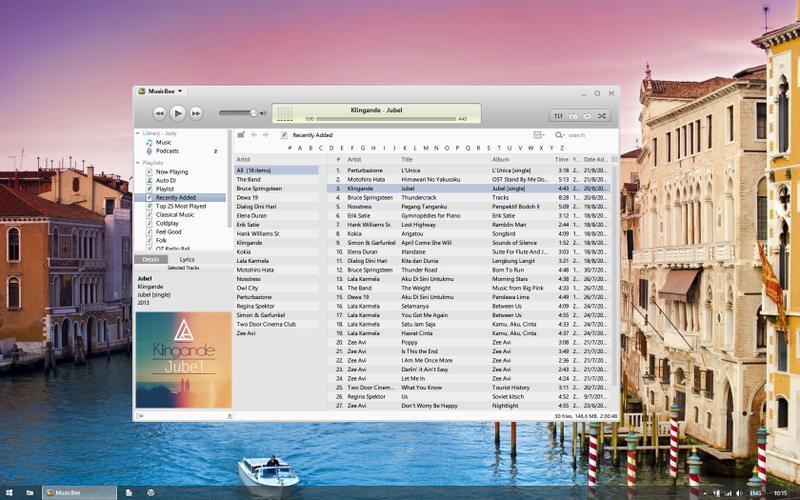Open the panel layout dropdown
Image resolution: width=800 pixels, height=500 pixels.
click(x=539, y=135)
